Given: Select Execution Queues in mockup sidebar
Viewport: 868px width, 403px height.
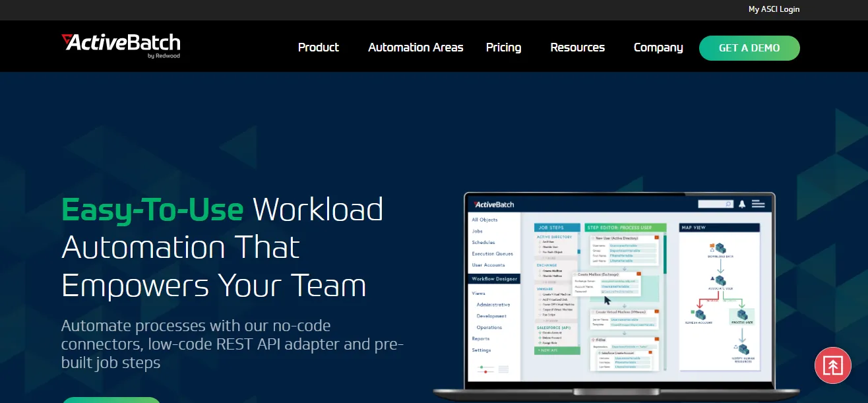Looking at the screenshot, I should click(x=493, y=254).
